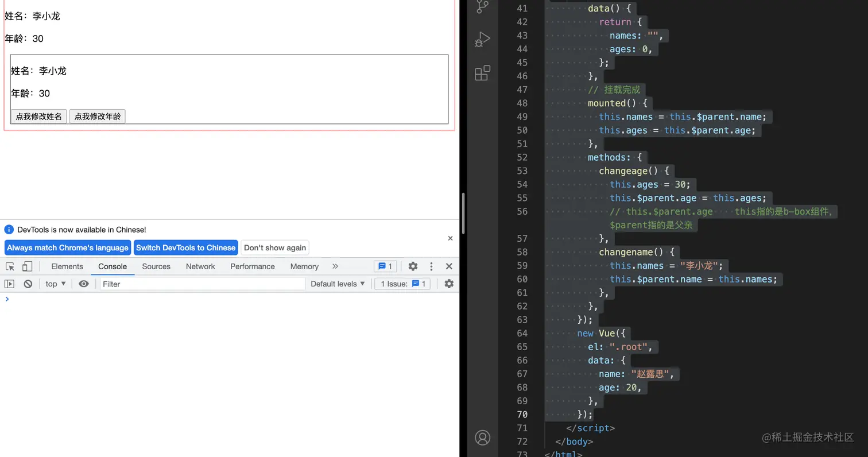This screenshot has width=868, height=457.
Task: Click the 'return' keyword on line 42
Action: [x=615, y=22]
